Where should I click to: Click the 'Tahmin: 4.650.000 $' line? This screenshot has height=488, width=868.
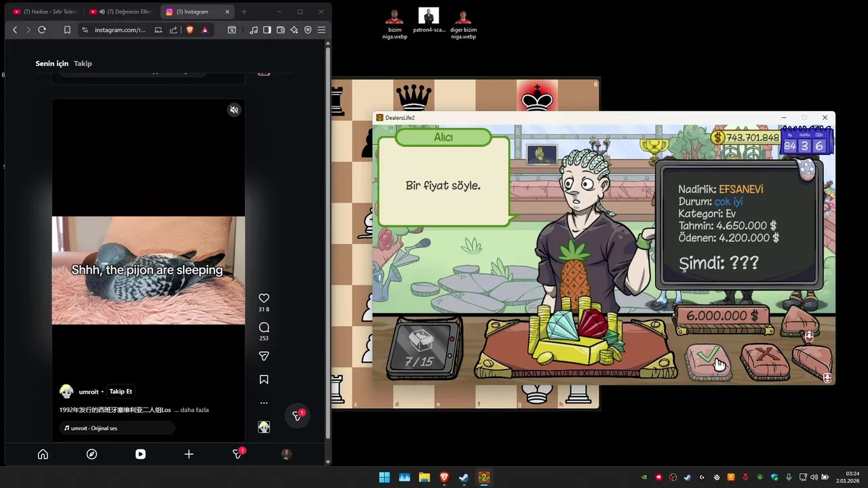pyautogui.click(x=727, y=226)
